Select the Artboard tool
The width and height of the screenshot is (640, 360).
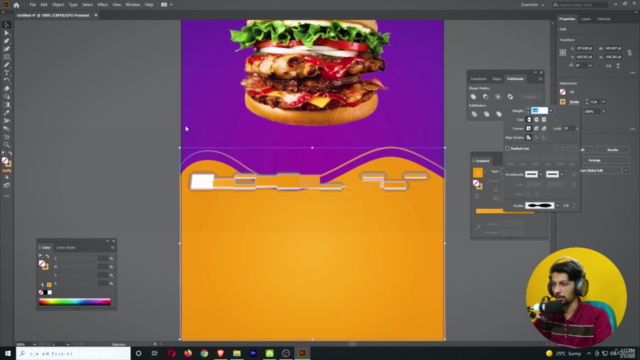tap(7, 137)
